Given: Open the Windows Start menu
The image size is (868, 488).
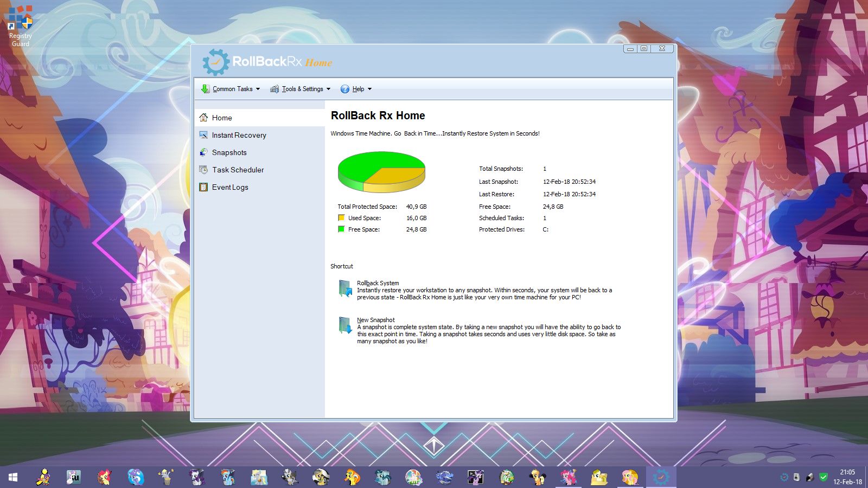Looking at the screenshot, I should (13, 477).
